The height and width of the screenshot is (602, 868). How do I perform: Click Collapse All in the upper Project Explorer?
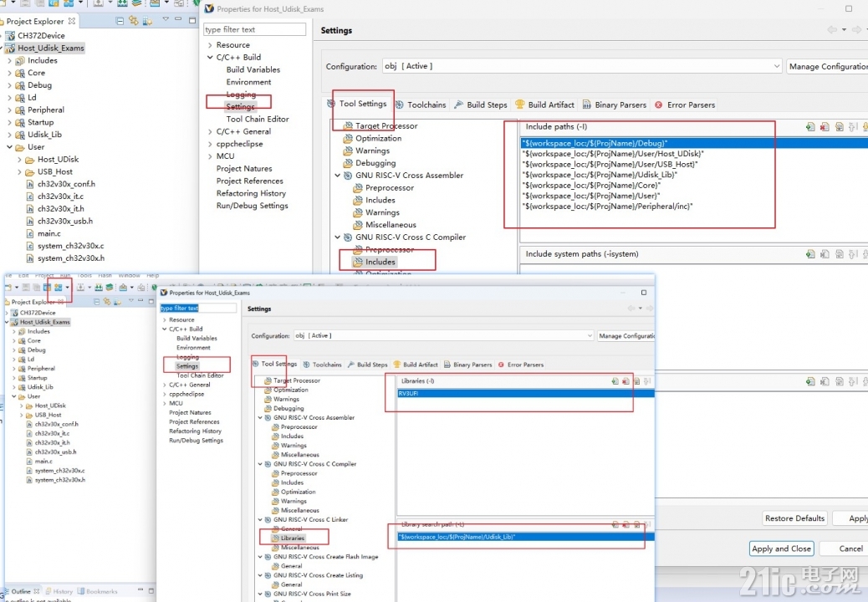(x=120, y=21)
